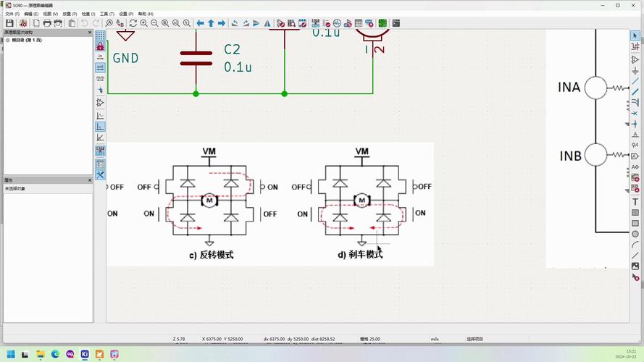Expand the root sheet tree item
644x362 pixels.
click(x=8, y=40)
